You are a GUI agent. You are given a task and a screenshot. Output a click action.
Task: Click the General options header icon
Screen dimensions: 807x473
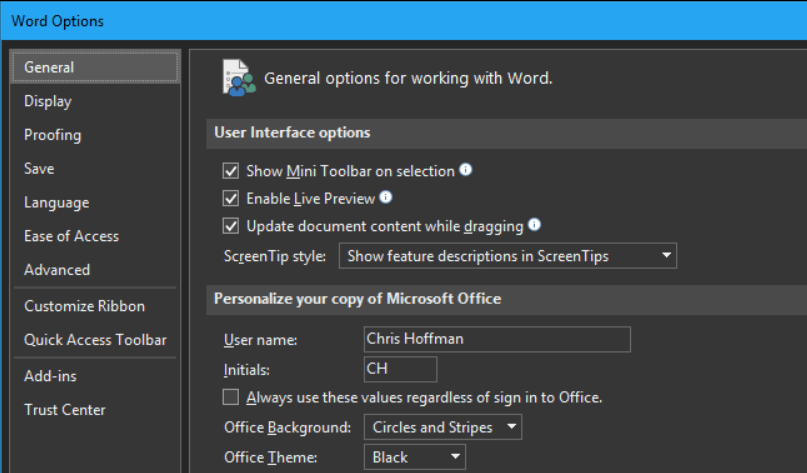[x=238, y=78]
